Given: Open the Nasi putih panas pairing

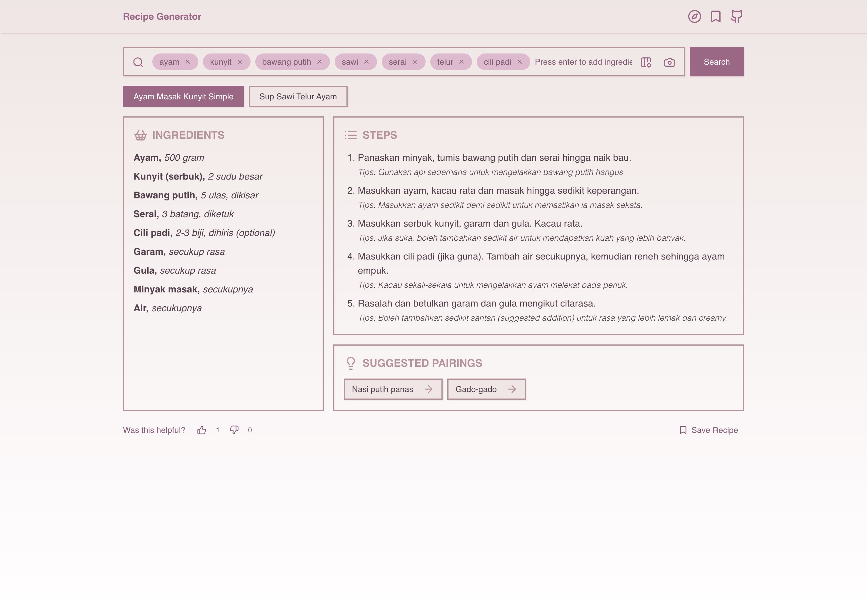Looking at the screenshot, I should coord(393,389).
